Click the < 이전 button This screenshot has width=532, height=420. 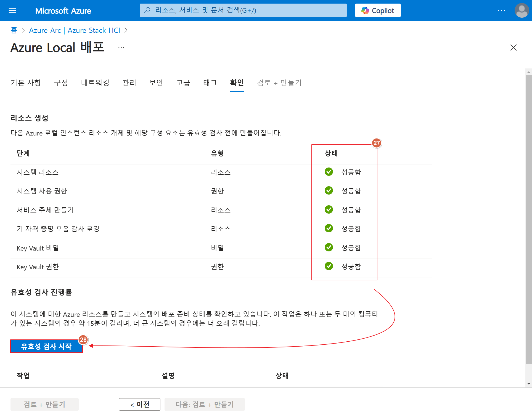pos(140,404)
